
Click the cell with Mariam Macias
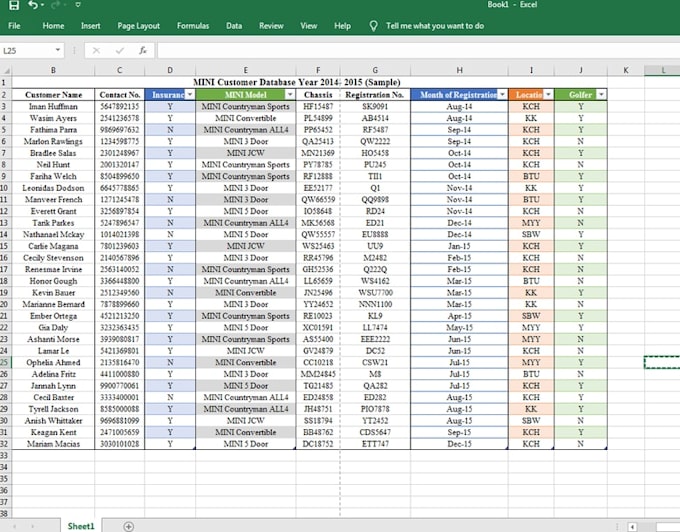[x=53, y=444]
